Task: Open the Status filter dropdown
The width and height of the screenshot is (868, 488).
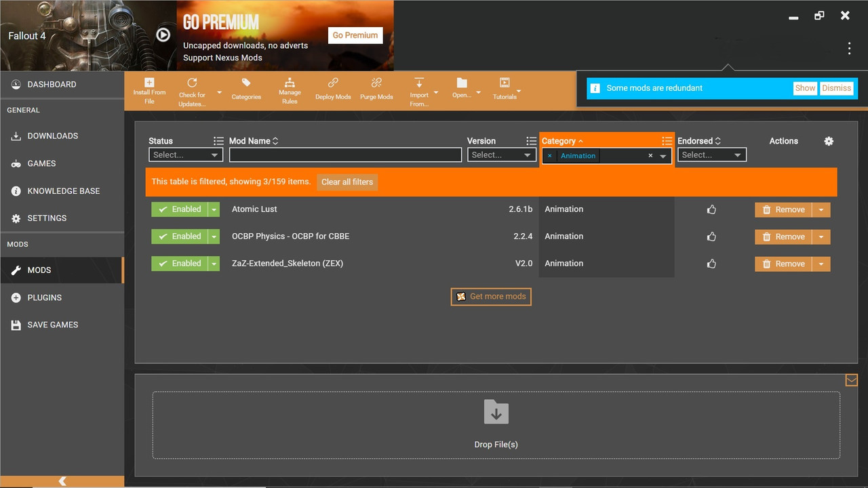Action: coord(186,155)
